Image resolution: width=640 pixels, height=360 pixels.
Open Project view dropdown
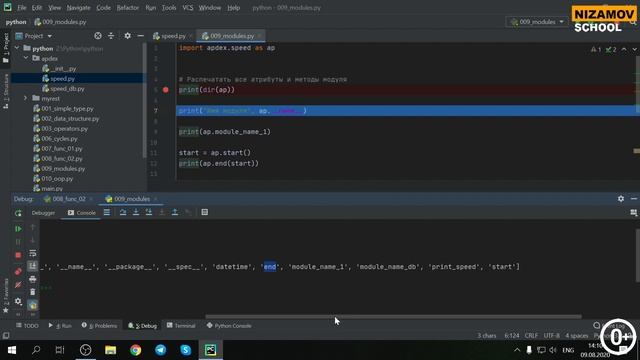click(34, 36)
